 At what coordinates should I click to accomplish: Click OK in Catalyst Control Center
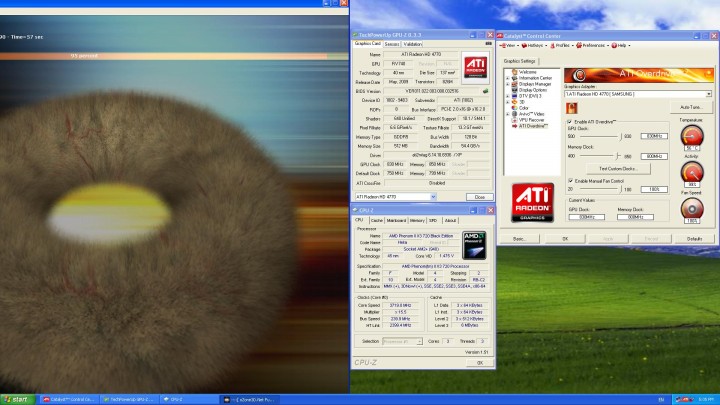[565, 239]
